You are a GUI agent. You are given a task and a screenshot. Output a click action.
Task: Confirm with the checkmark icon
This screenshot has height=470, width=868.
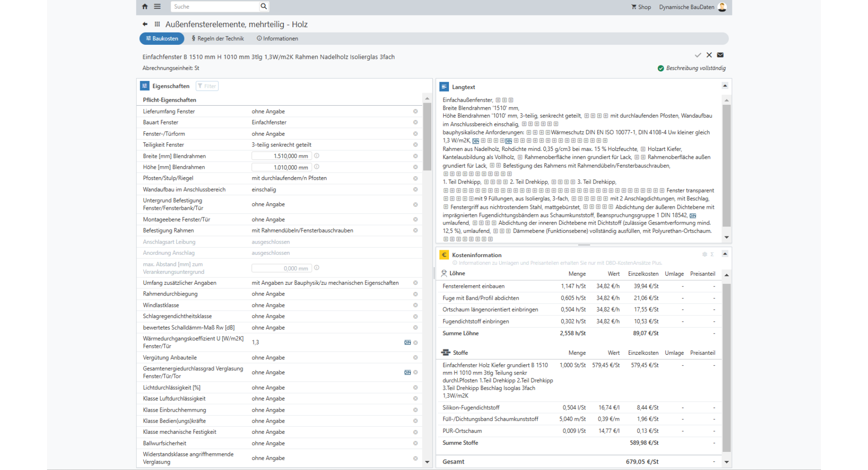coord(698,55)
